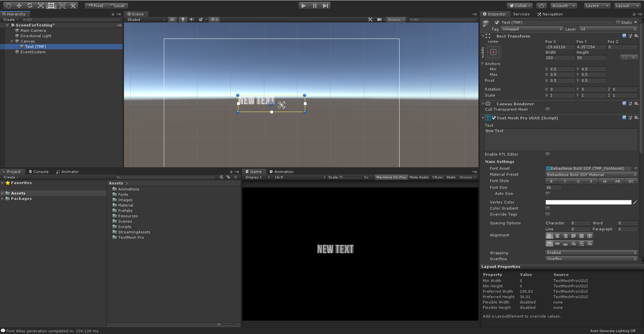Select the Scale tool
The height and width of the screenshot is (334, 644).
41,6
